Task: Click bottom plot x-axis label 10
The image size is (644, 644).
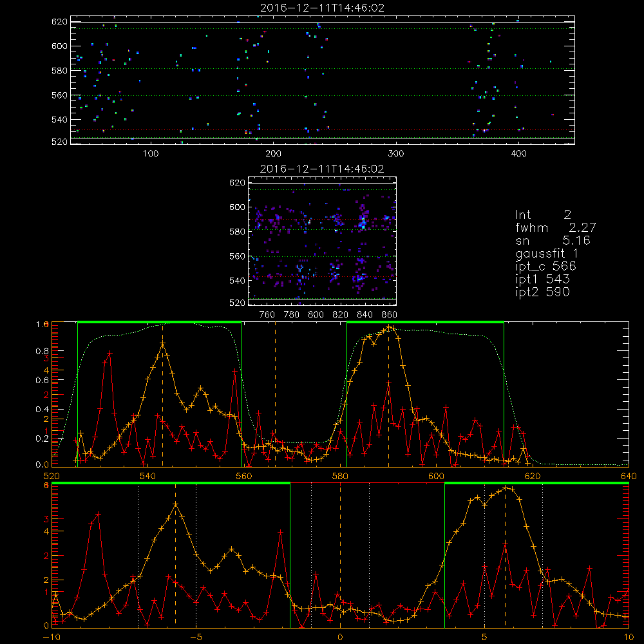Action: tap(629, 637)
